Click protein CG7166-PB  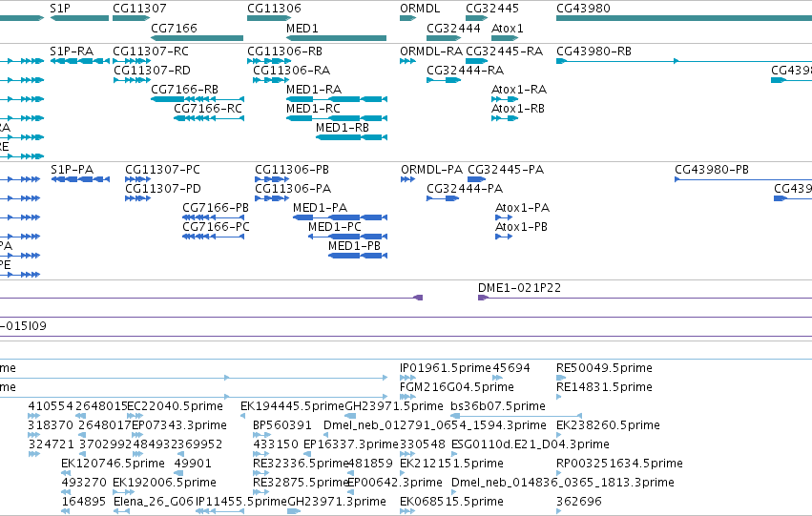214,217
